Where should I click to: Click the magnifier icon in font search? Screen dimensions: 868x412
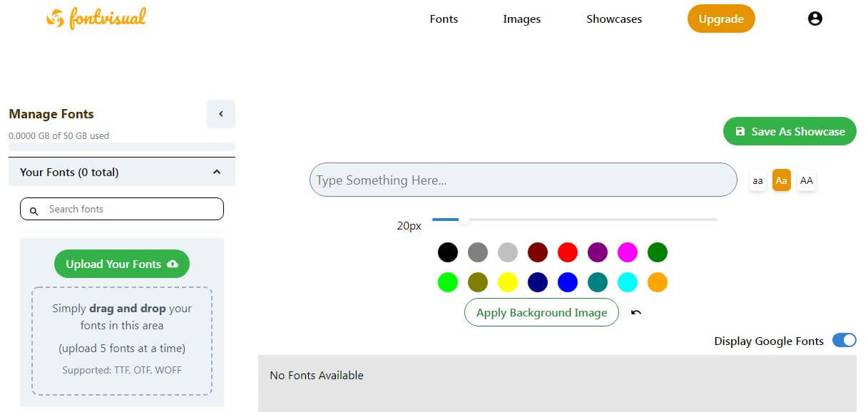(x=34, y=210)
